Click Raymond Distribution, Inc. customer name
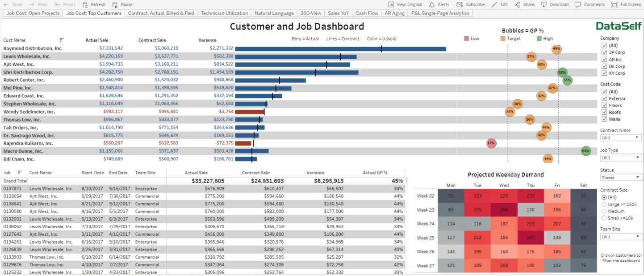Viewport: 644px width, 276px height. coord(33,48)
